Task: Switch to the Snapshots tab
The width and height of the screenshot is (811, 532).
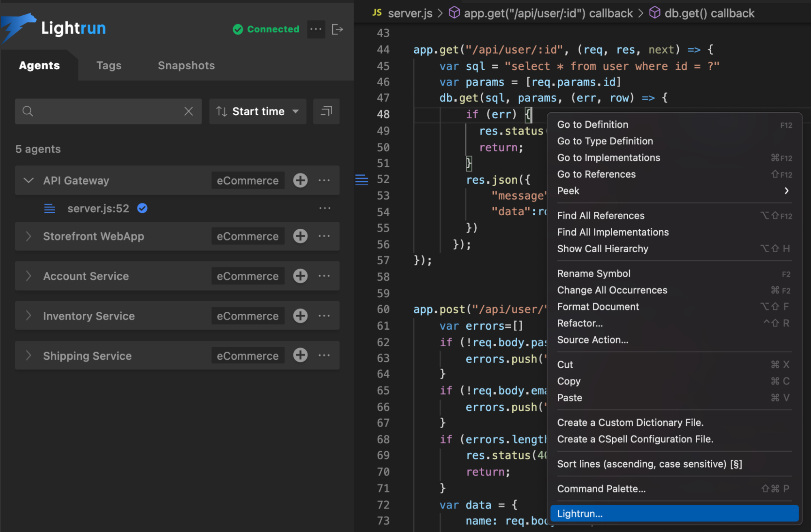Action: coord(186,65)
